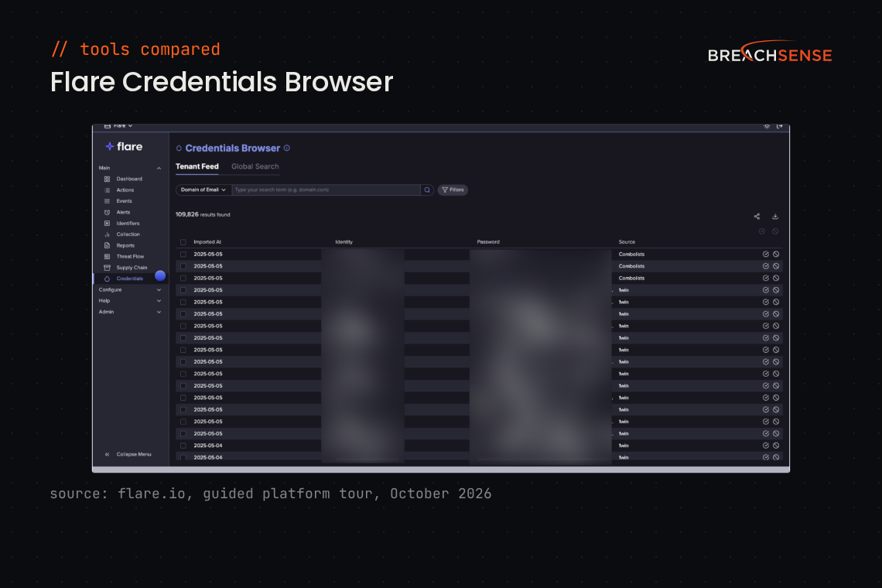Image resolution: width=882 pixels, height=588 pixels.
Task: Mark the first 1win row as remediated
Action: pyautogui.click(x=766, y=290)
